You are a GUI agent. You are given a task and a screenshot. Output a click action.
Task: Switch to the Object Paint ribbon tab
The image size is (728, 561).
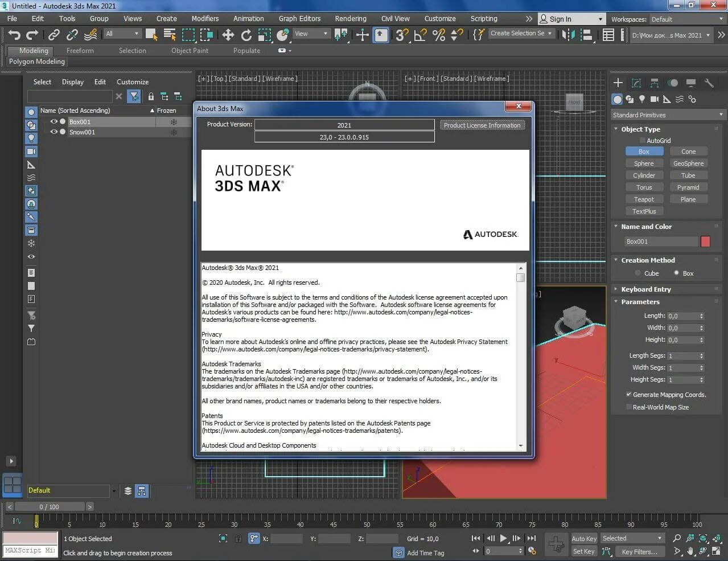point(190,50)
